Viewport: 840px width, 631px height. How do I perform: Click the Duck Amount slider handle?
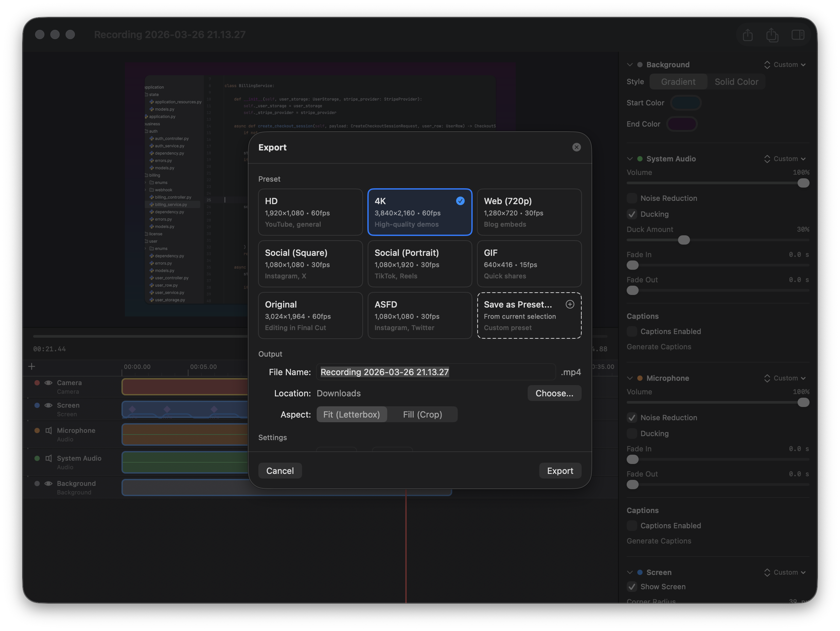(684, 240)
